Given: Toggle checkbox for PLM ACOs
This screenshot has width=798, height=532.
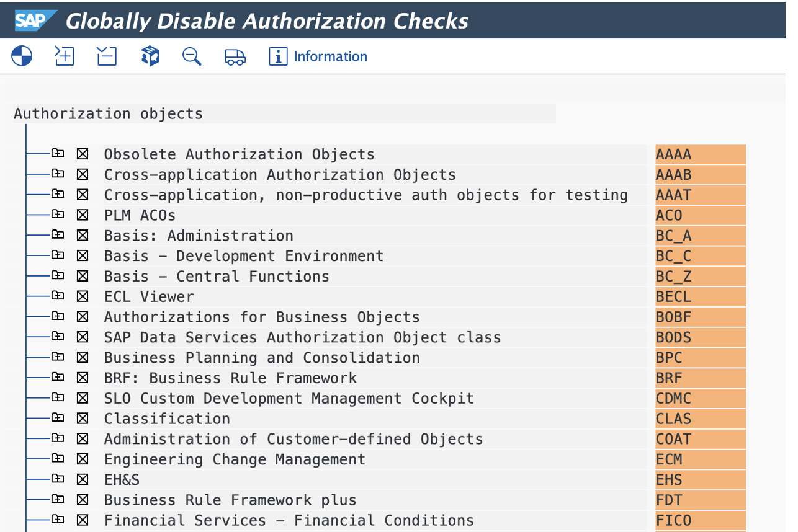Looking at the screenshot, I should click(83, 215).
